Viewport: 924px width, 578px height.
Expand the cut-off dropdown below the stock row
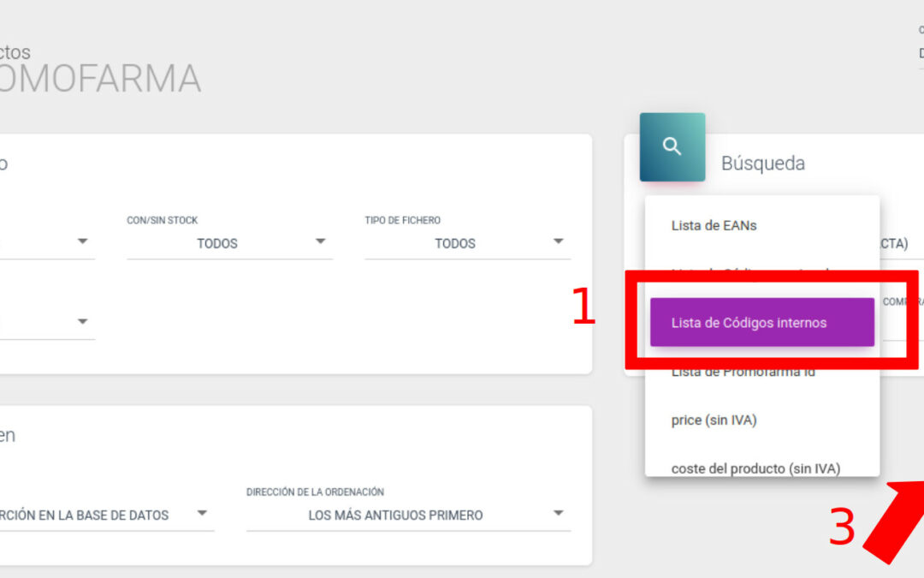[47, 323]
